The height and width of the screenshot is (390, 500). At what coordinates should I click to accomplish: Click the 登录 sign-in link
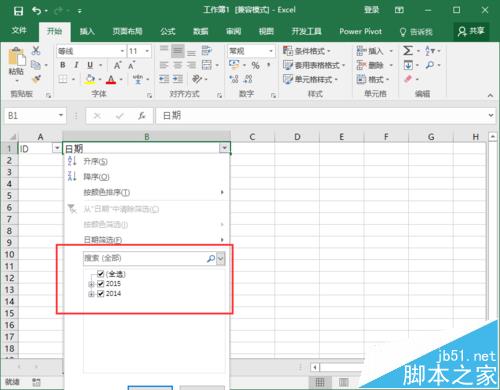pyautogui.click(x=371, y=10)
